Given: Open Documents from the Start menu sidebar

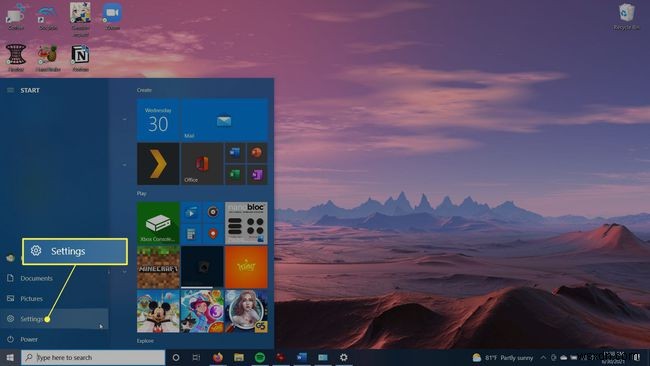Looking at the screenshot, I should pyautogui.click(x=54, y=278).
